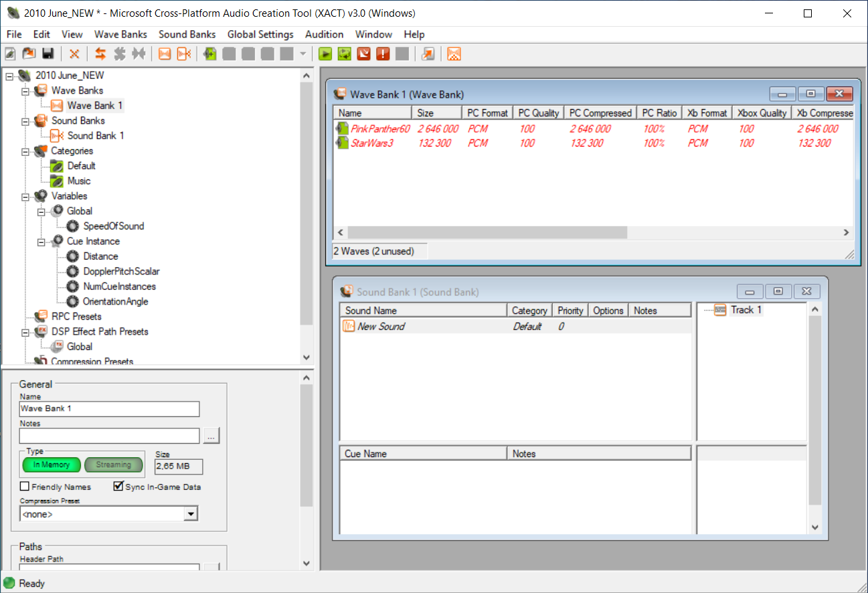
Task: Uncheck Sync In-Game Data
Action: 118,487
